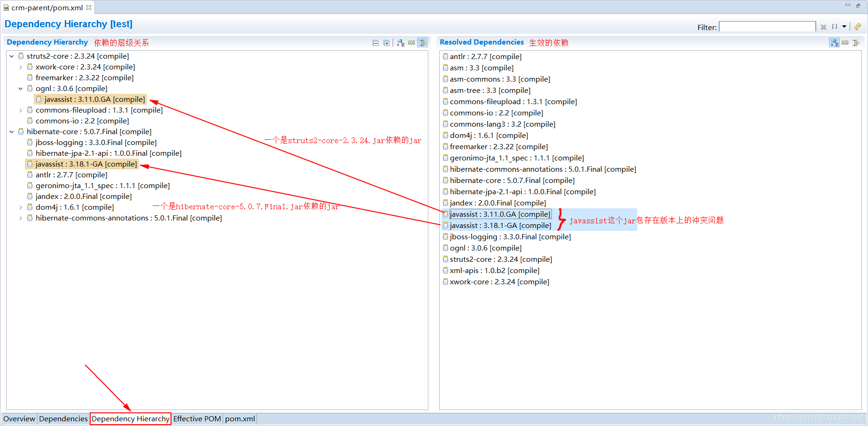
Task: Collapse the hibernate-core 5.0.7.Final node
Action: point(12,132)
